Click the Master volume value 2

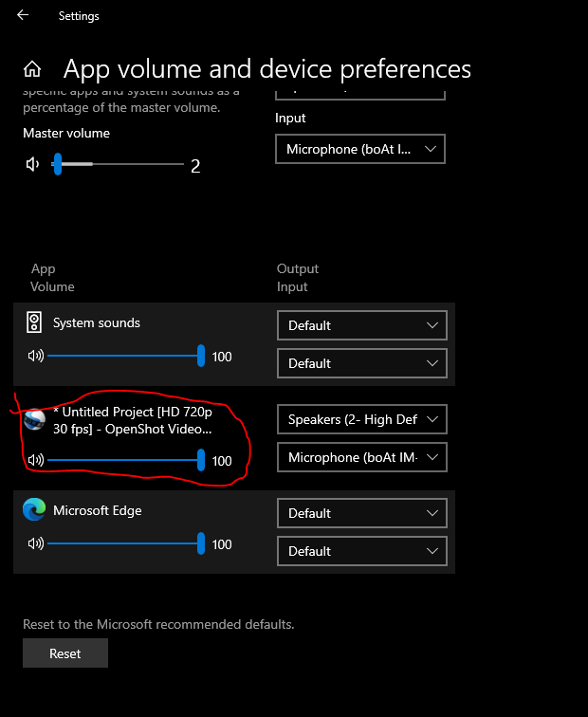tap(195, 166)
